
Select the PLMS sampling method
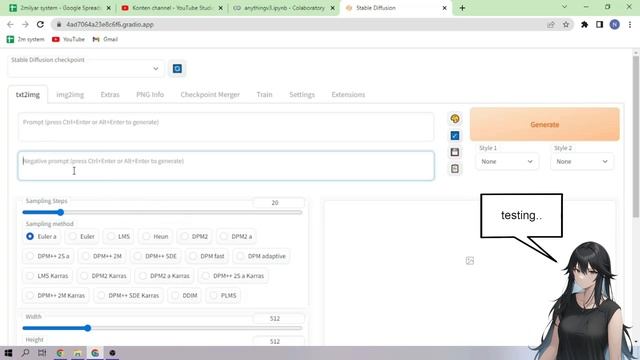point(223,295)
